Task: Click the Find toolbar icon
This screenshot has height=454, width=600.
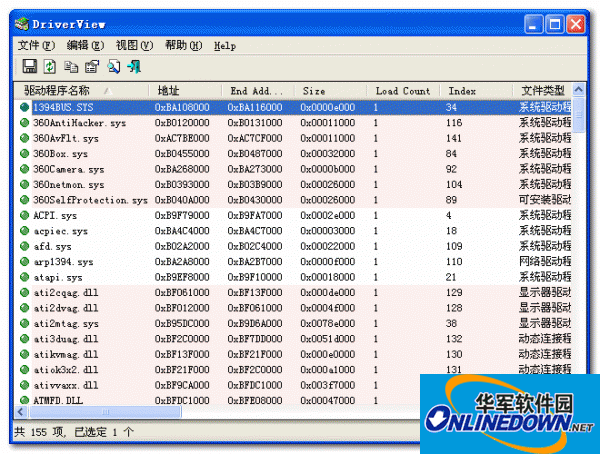Action: pyautogui.click(x=114, y=67)
